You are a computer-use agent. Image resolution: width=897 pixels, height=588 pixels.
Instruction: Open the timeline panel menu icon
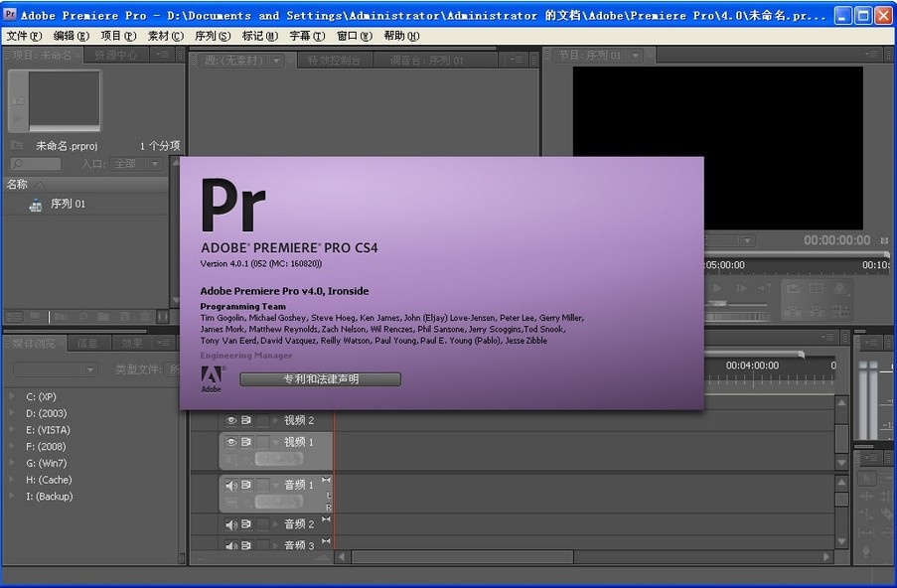click(827, 338)
